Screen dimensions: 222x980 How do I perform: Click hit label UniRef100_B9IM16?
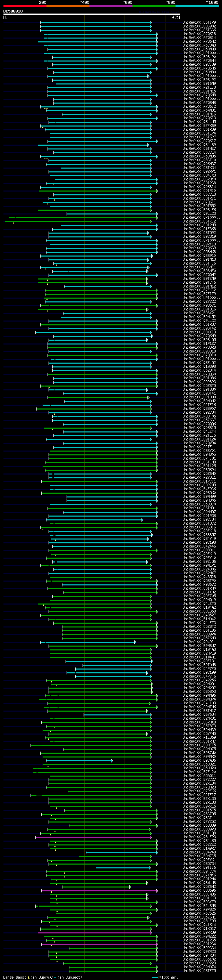coord(199,114)
